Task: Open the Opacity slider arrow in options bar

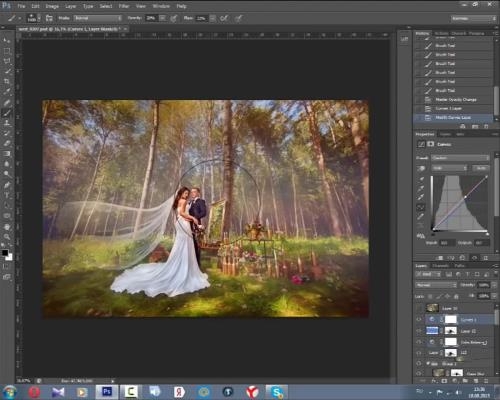Action: click(x=162, y=18)
